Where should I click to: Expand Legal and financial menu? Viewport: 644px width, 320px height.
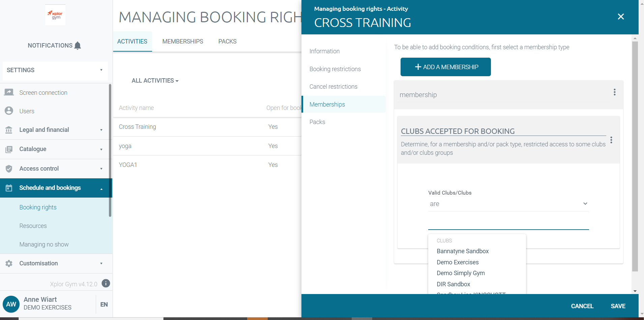(101, 130)
